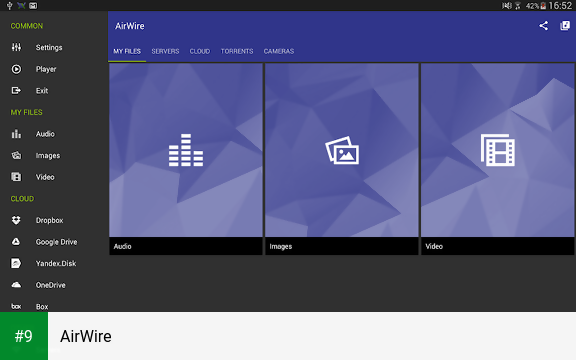
Task: Click the Audio bars icon in sidebar
Action: (x=16, y=134)
